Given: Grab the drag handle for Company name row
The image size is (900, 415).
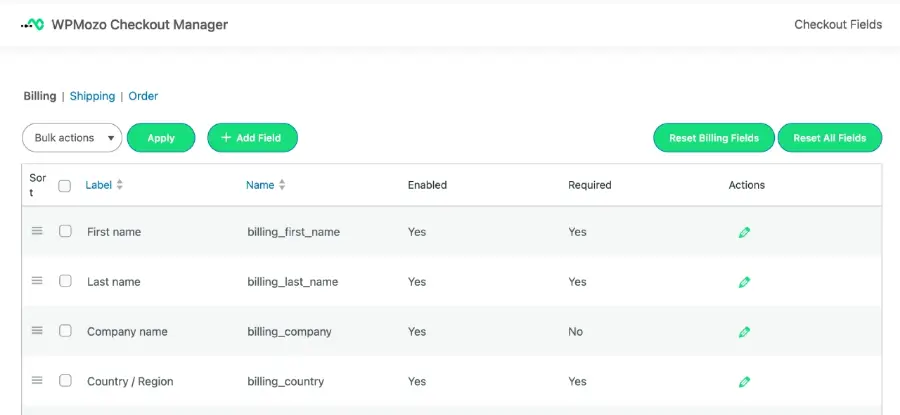Looking at the screenshot, I should click(37, 331).
